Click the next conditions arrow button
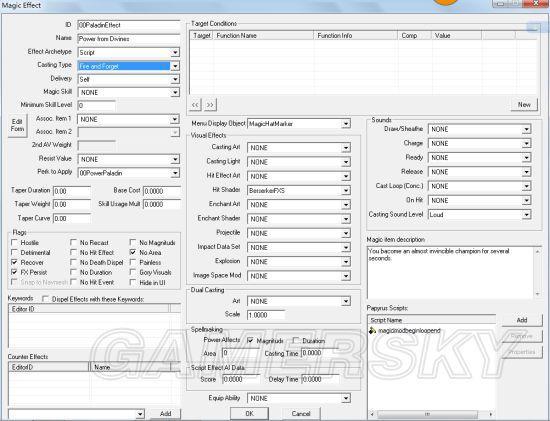The image size is (550, 421). (x=210, y=105)
